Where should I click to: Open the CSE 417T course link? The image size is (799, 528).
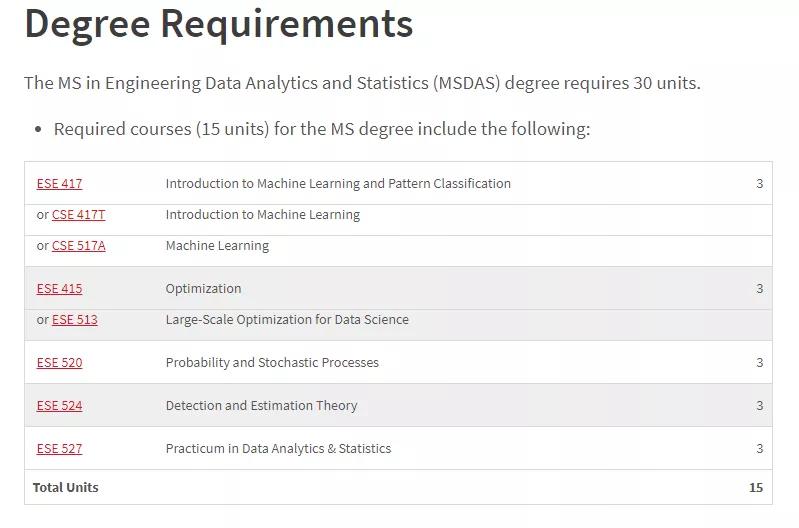78,215
